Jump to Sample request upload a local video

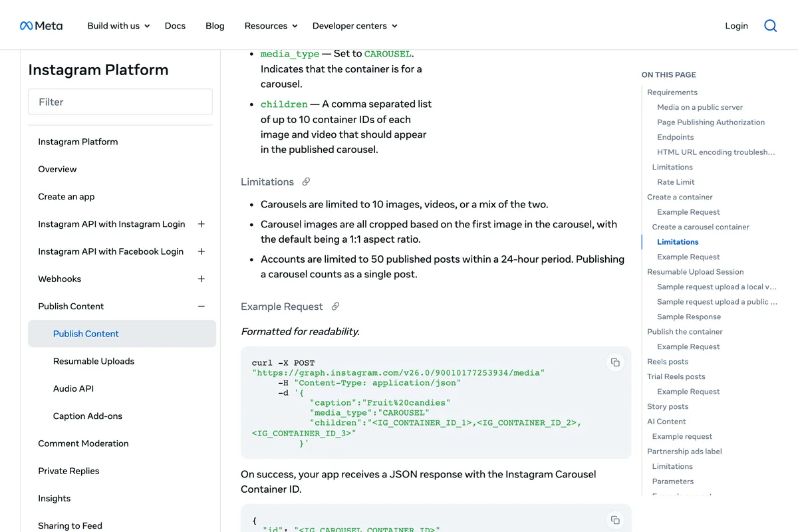pyautogui.click(x=717, y=287)
